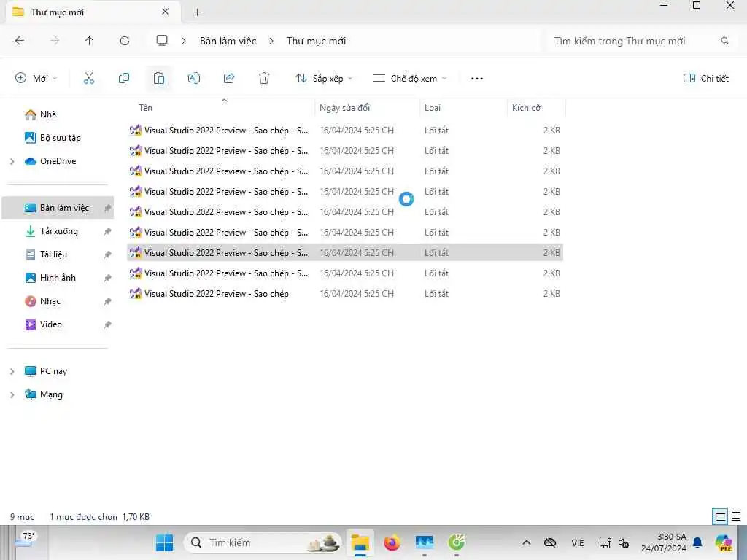Viewport: 747px width, 560px height.
Task: Go back with the left arrow
Action: [20, 41]
